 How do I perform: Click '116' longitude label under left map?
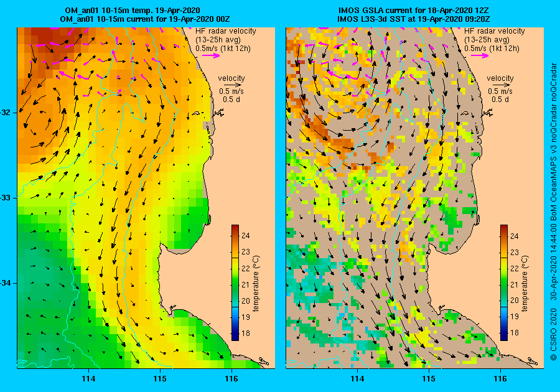pos(231,379)
